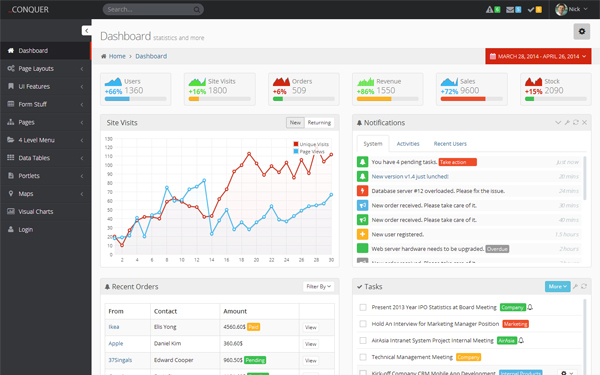Click the search magnifier icon
This screenshot has width=600, height=375.
pyautogui.click(x=197, y=10)
